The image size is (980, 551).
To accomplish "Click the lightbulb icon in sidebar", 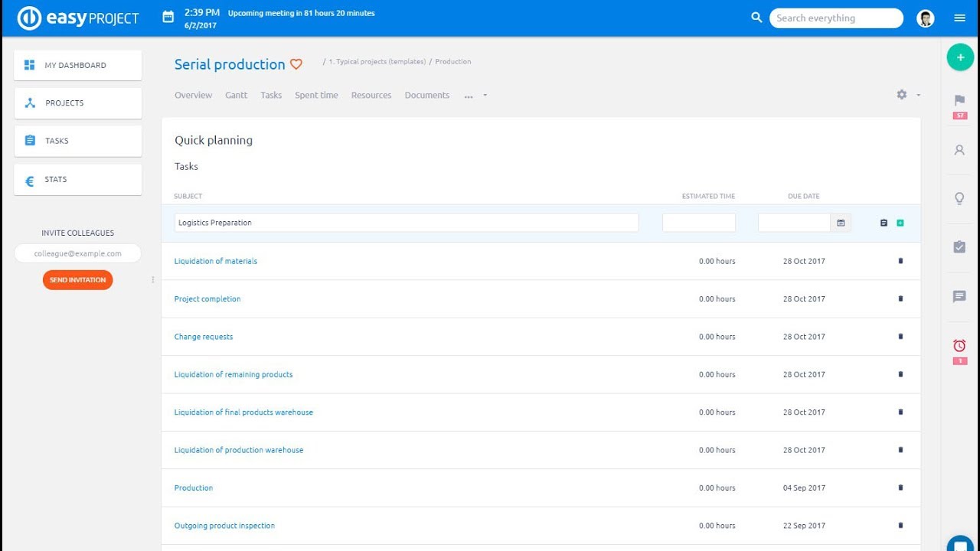I will [959, 198].
